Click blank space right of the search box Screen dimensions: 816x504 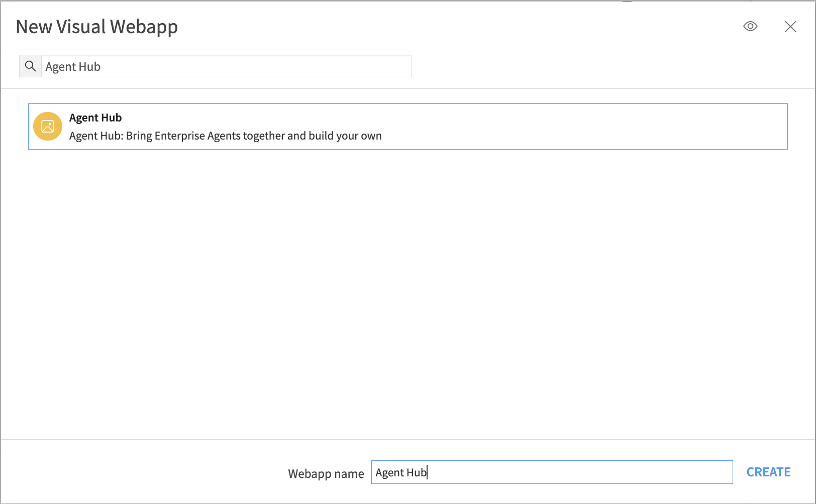point(603,66)
